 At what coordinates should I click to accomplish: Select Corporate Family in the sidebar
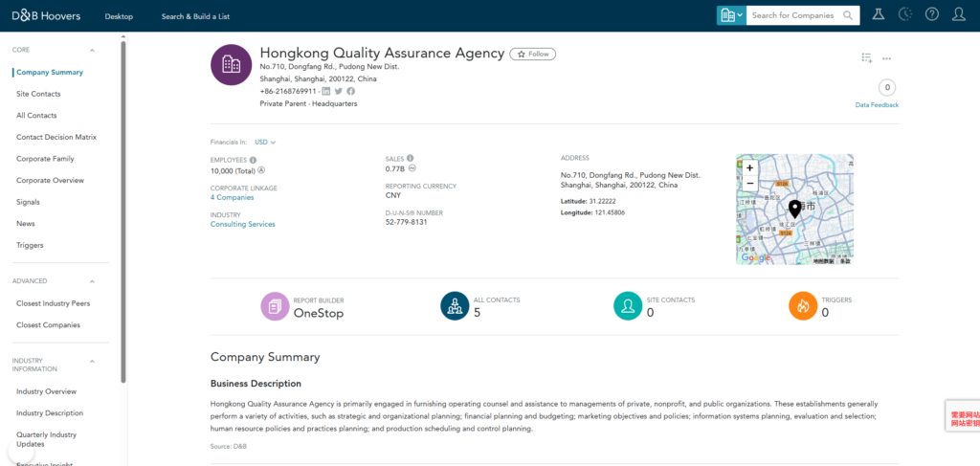pos(45,159)
